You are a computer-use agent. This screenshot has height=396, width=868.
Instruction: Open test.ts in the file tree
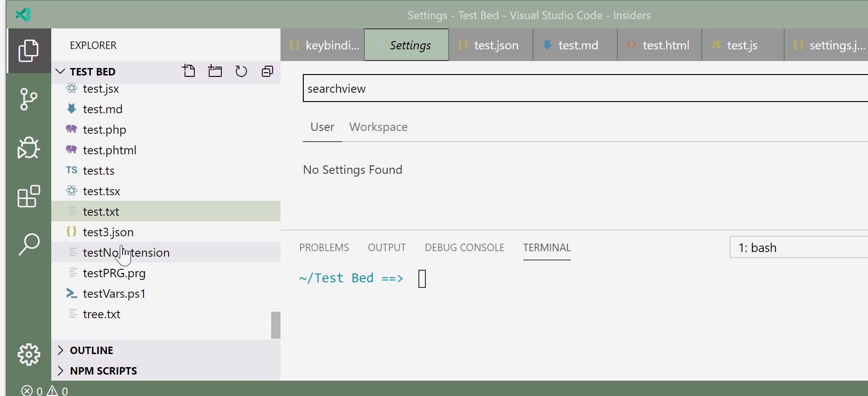click(166, 171)
